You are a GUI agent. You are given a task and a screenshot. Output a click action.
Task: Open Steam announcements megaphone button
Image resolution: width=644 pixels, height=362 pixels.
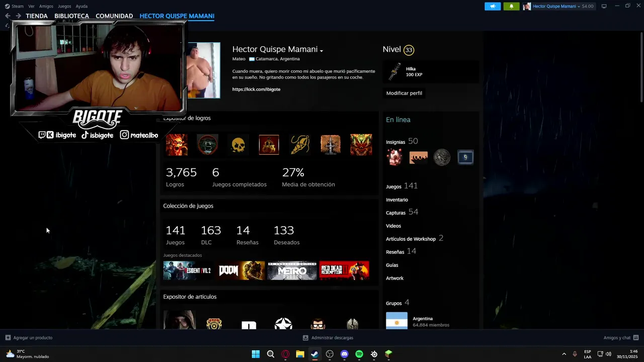click(x=493, y=6)
